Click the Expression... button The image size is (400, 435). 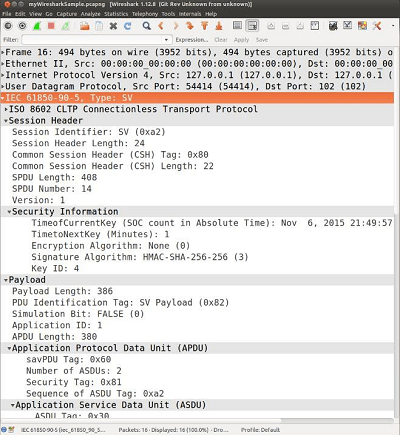192,40
